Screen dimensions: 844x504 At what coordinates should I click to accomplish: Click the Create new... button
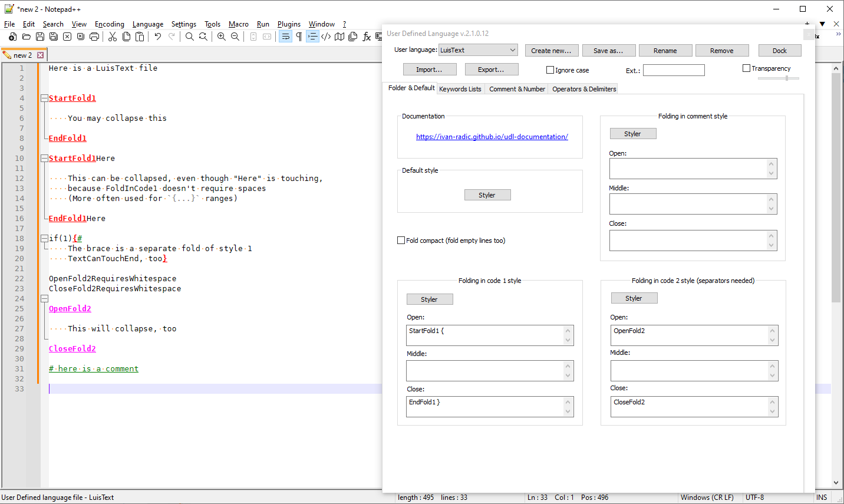point(551,51)
